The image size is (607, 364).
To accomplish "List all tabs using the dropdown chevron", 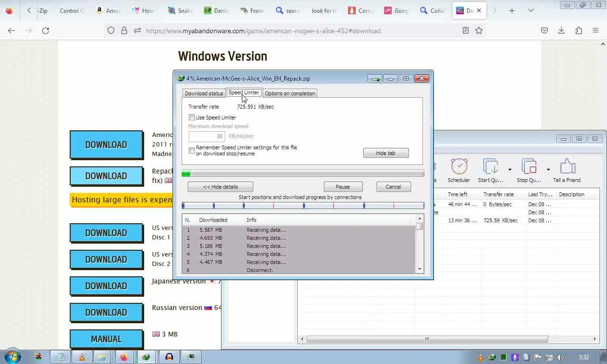I will [531, 10].
